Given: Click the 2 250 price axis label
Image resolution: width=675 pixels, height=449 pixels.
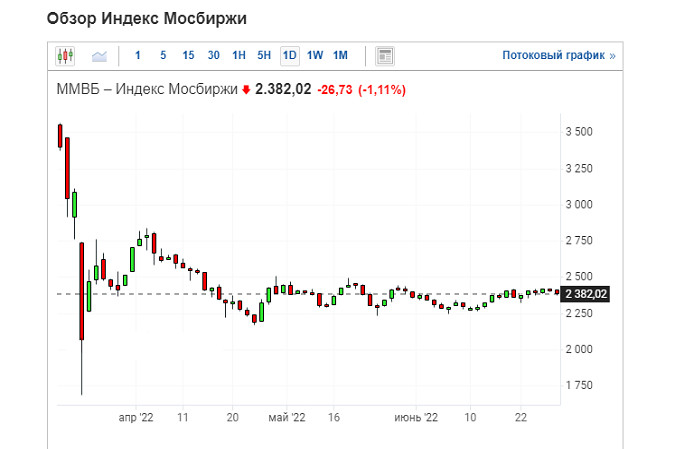Looking at the screenshot, I should [579, 313].
